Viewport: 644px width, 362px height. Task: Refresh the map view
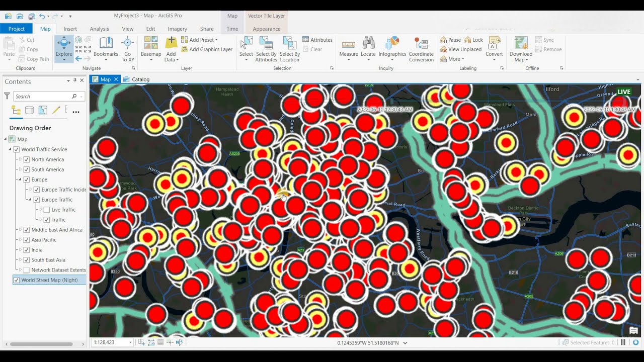(635, 342)
